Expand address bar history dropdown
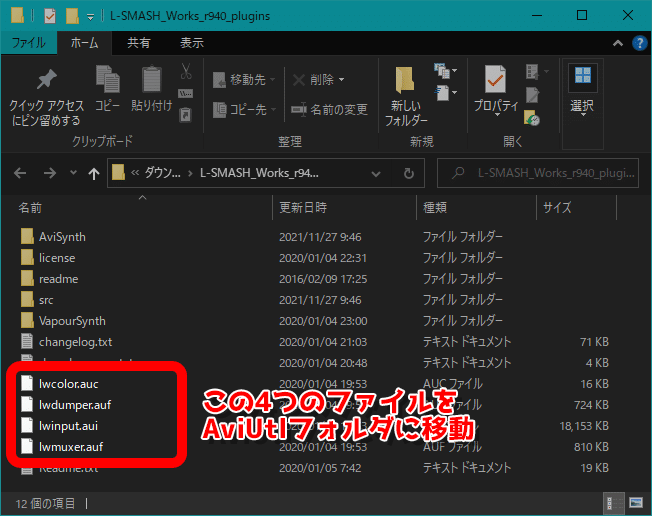The height and width of the screenshot is (516, 652). pos(376,173)
